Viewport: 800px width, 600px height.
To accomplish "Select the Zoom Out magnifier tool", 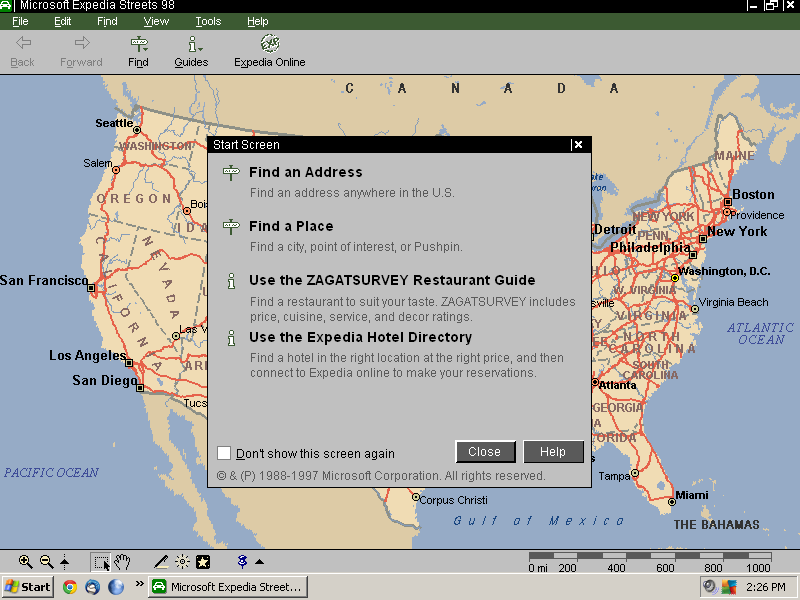I will (x=45, y=561).
